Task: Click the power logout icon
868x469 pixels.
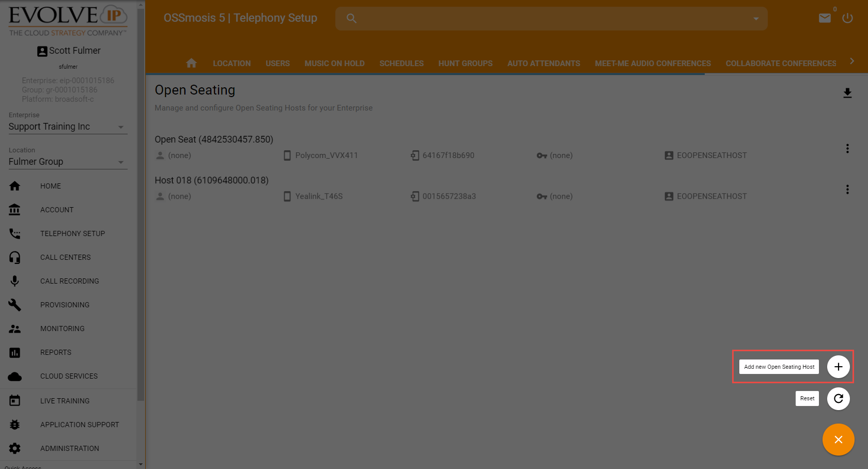Action: point(847,18)
